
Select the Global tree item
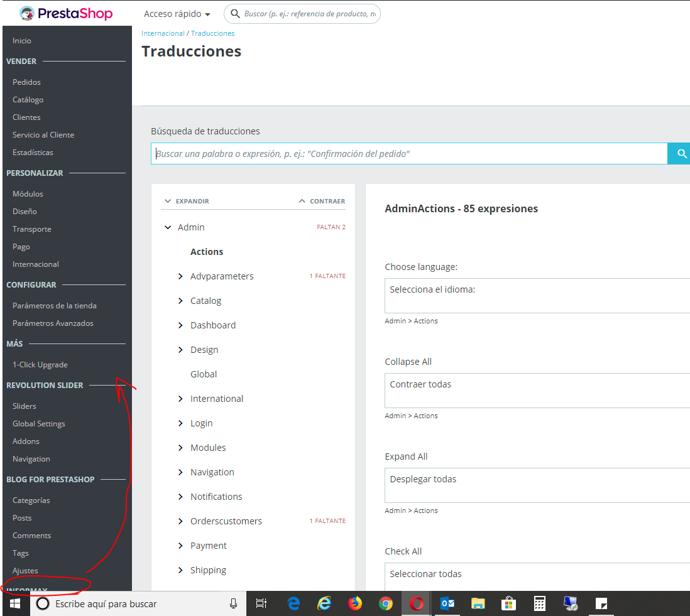click(x=204, y=374)
